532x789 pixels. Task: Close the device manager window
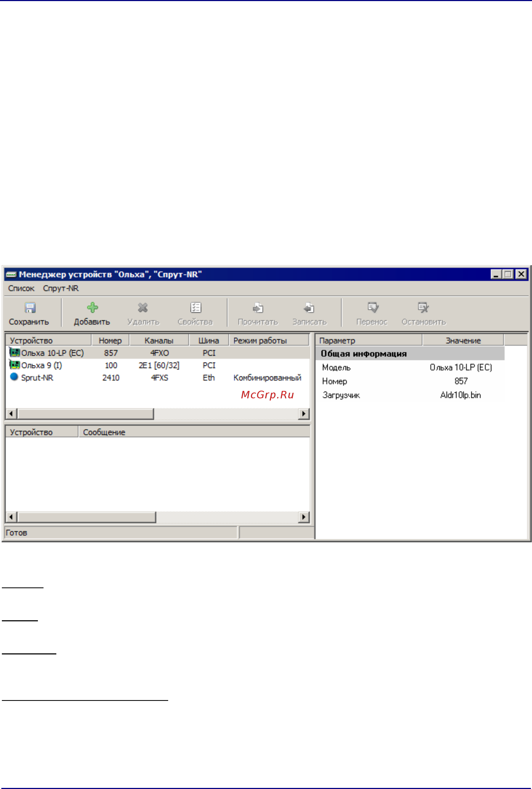click(521, 274)
